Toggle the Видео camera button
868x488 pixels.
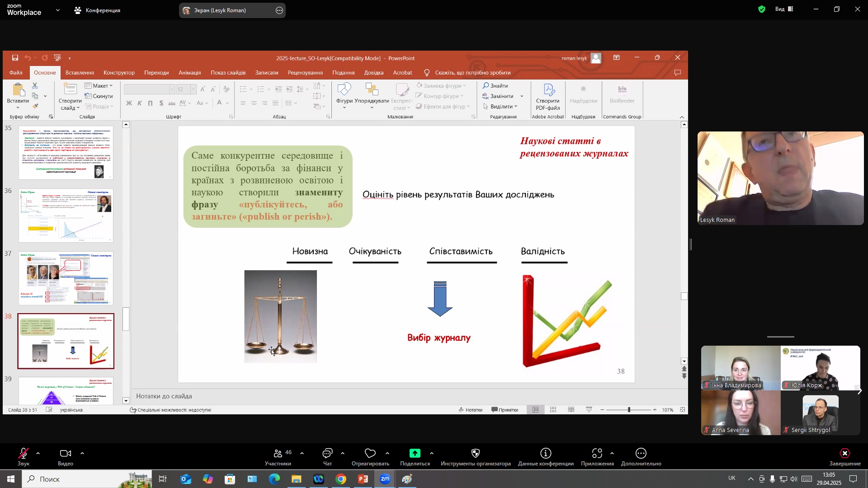[x=66, y=457]
